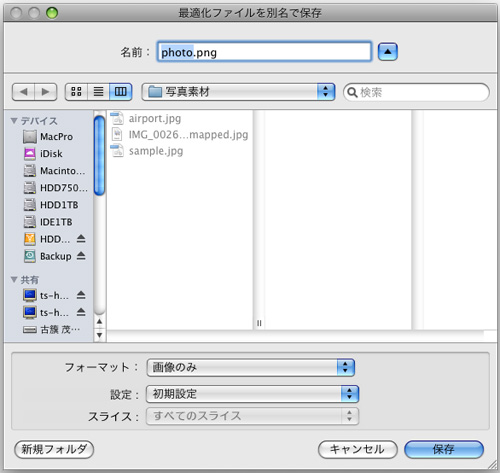
Task: Click the 検索 search field
Action: (416, 92)
